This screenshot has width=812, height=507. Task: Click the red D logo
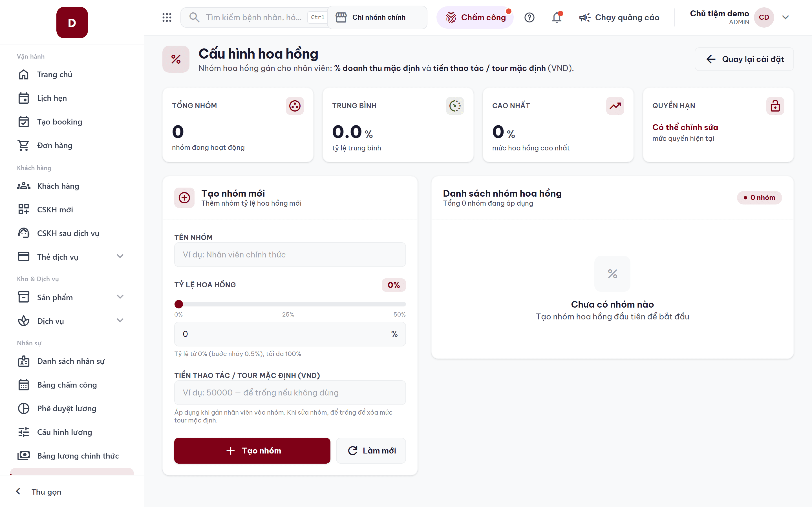click(x=72, y=23)
